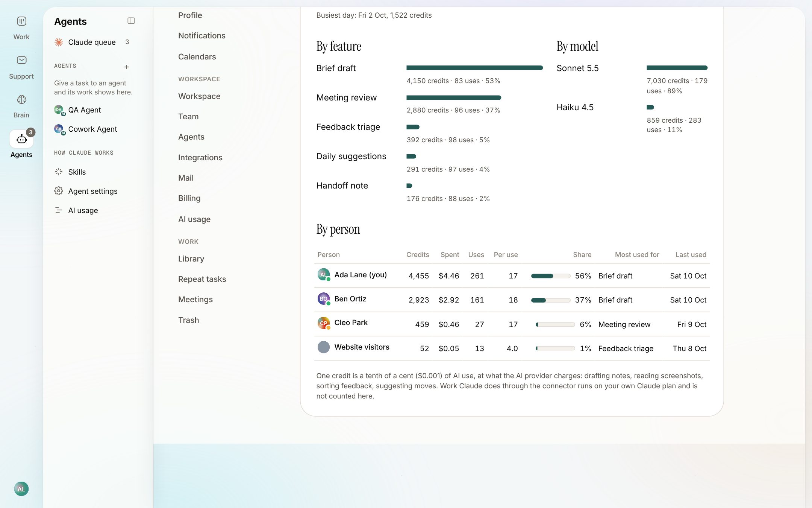The width and height of the screenshot is (812, 508).
Task: Click the Cowork Agent avatar
Action: 59,129
